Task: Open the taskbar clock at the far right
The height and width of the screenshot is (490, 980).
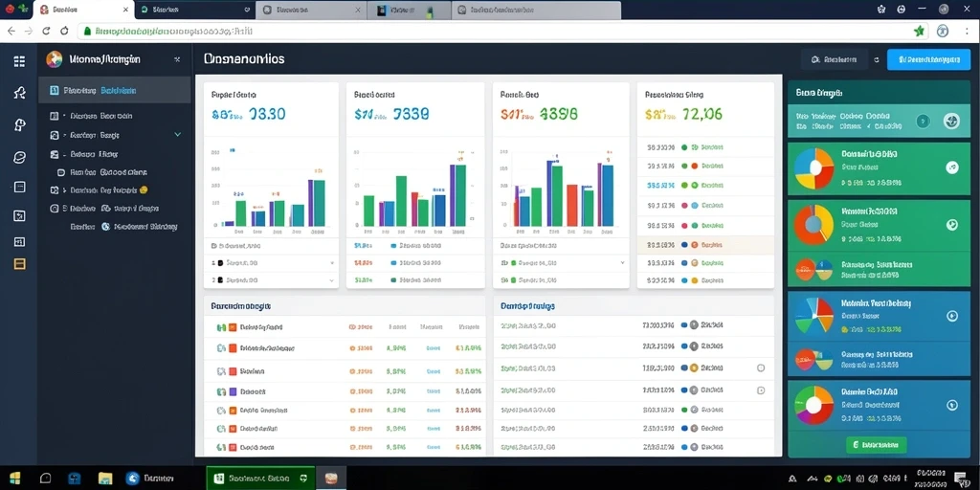Action: (928, 479)
